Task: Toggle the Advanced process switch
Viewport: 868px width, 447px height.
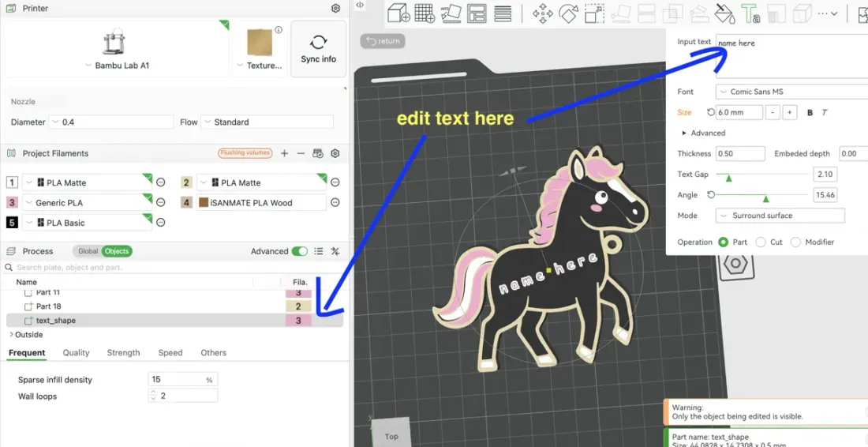Action: coord(300,251)
